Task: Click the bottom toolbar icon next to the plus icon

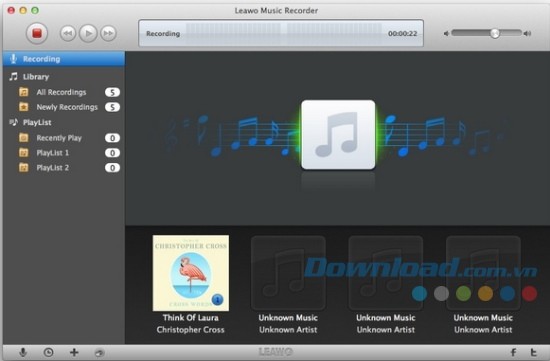Action: [x=100, y=353]
